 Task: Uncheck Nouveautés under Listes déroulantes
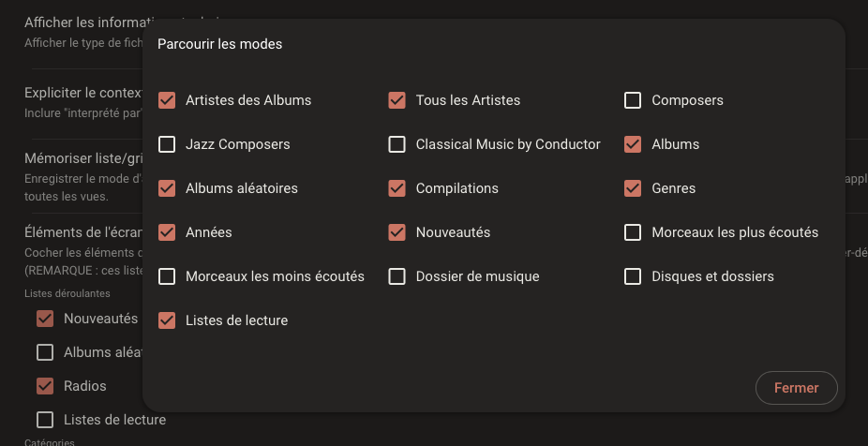tap(45, 319)
